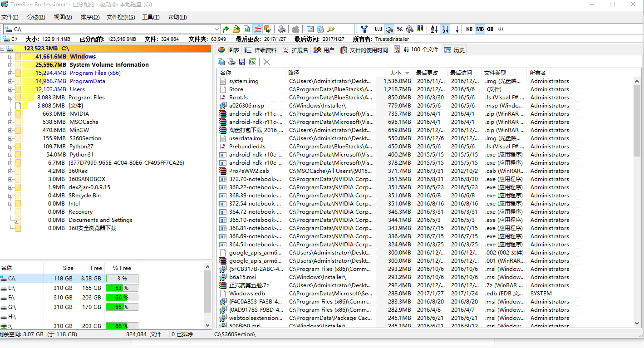Switch to the 用户 tab
Viewport: 644px width, 348px height.
(x=324, y=50)
